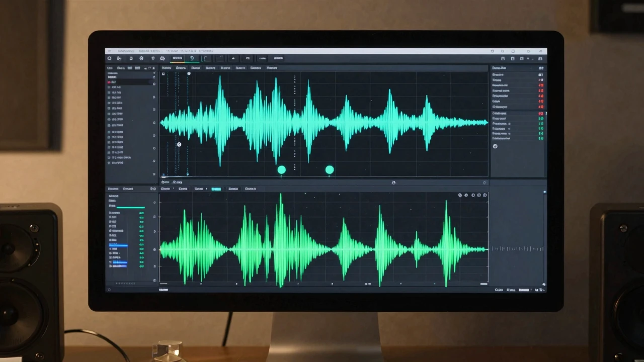Click the shield icon in the top toolbar
Screen dimensions: 644x362
click(152, 58)
